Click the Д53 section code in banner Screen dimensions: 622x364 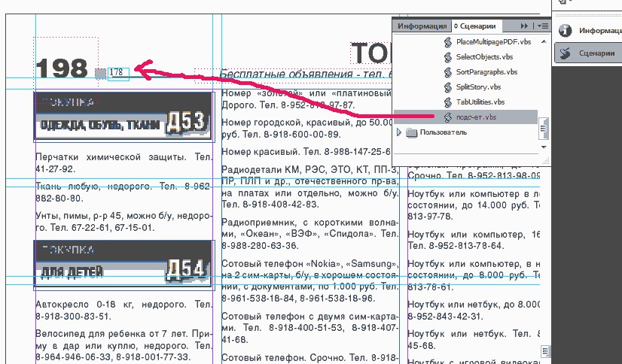(187, 122)
